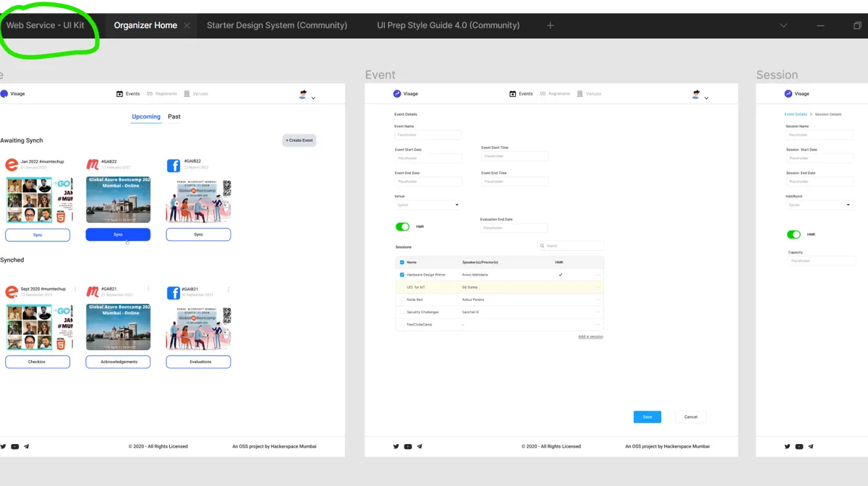868x486 pixels.
Task: Click Venues nav item in the home frame
Action: point(196,94)
